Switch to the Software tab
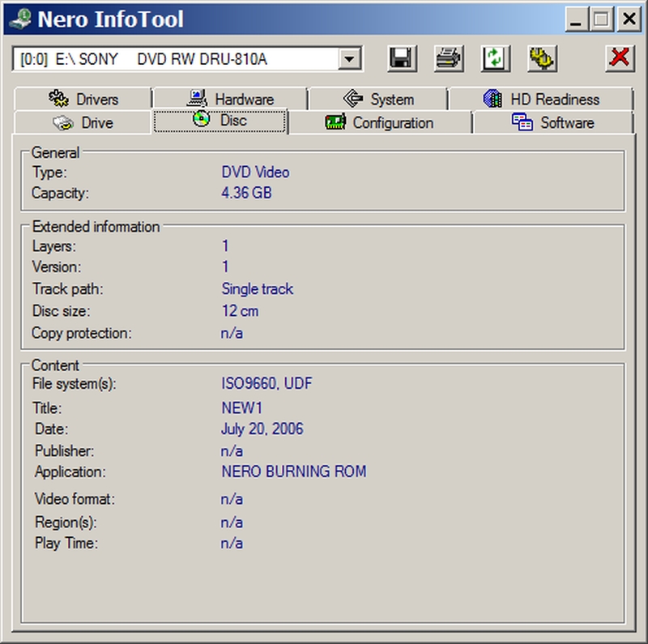 553,123
